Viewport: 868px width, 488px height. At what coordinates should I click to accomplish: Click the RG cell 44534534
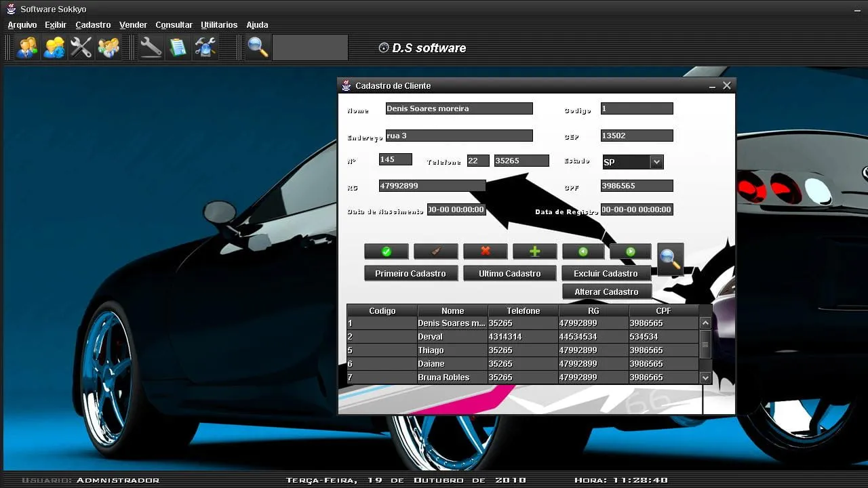point(593,337)
